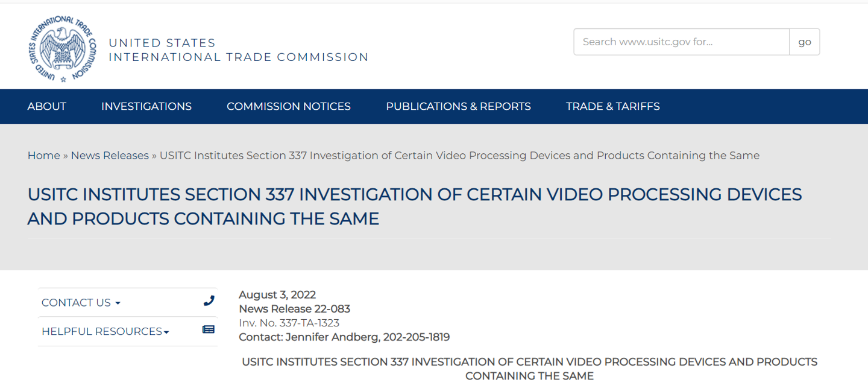Go to Home breadcrumb link
The width and height of the screenshot is (868, 388).
pos(44,156)
